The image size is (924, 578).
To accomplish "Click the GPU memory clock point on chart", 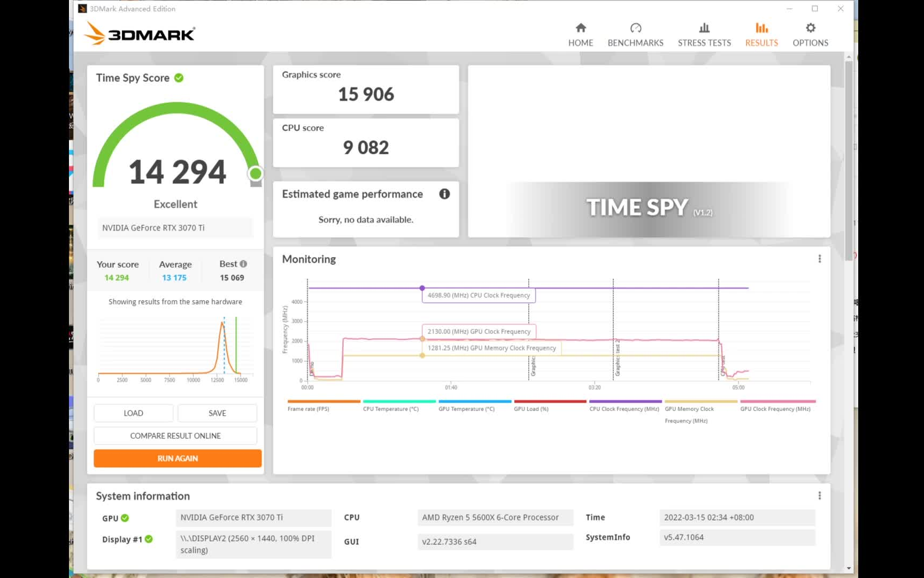I will click(x=422, y=355).
